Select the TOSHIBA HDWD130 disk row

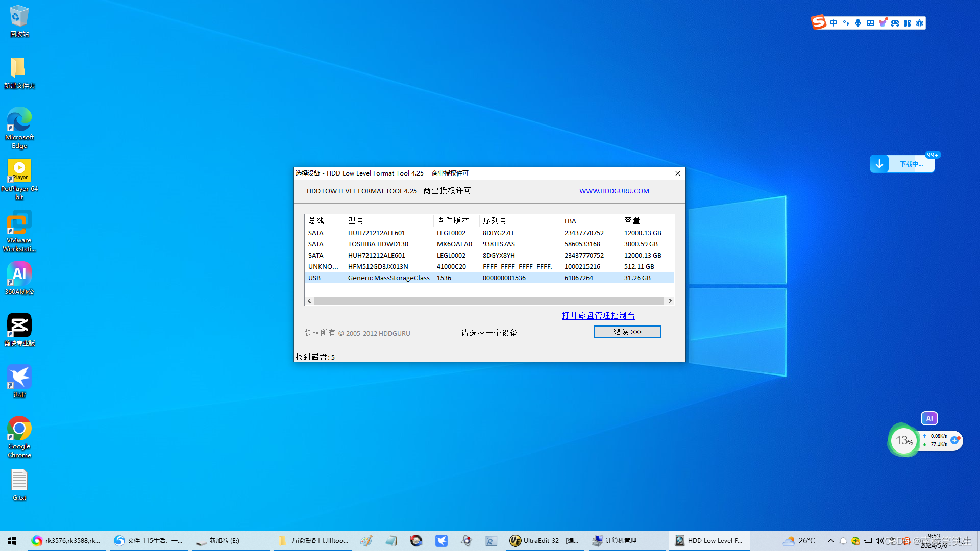click(489, 244)
